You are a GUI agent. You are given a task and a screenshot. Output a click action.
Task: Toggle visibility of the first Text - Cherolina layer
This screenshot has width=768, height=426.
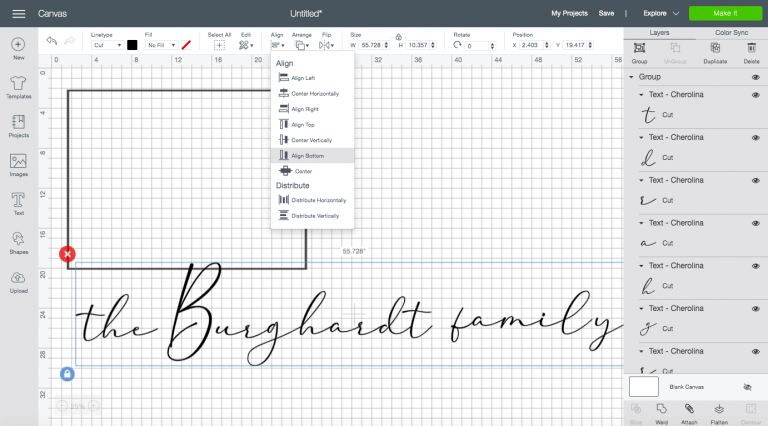755,94
